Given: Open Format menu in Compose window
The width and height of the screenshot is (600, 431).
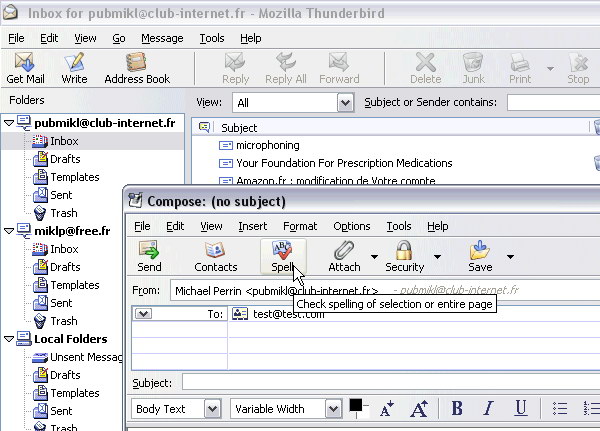Looking at the screenshot, I should pos(300,226).
